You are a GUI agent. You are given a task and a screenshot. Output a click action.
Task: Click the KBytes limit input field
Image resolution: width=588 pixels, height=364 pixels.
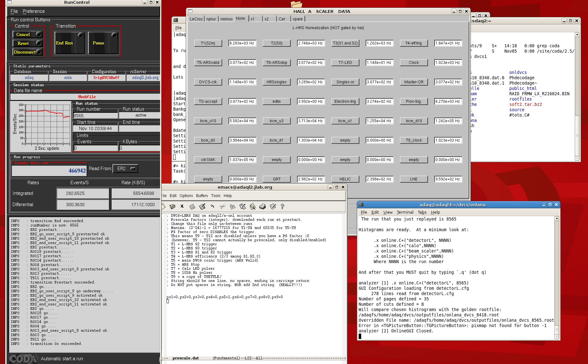(140, 148)
